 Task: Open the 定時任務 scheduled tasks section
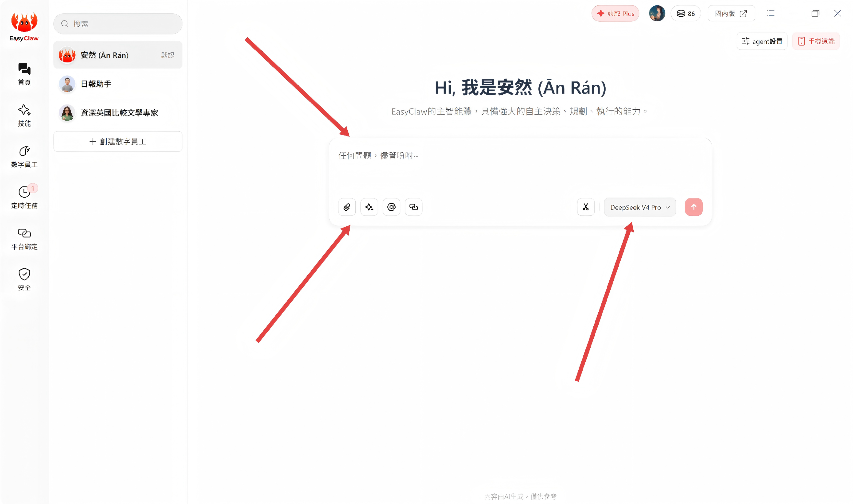pos(24,198)
